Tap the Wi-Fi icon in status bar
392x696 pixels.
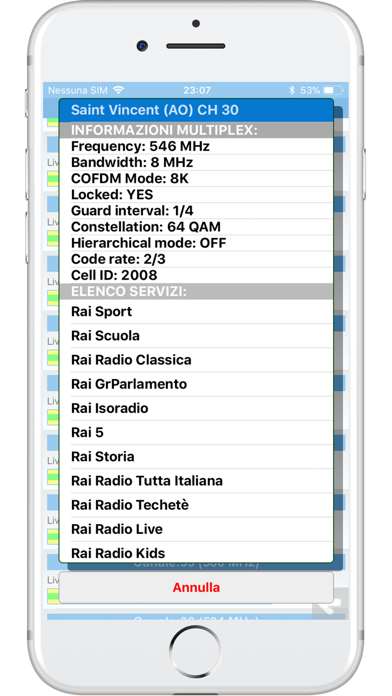118,90
